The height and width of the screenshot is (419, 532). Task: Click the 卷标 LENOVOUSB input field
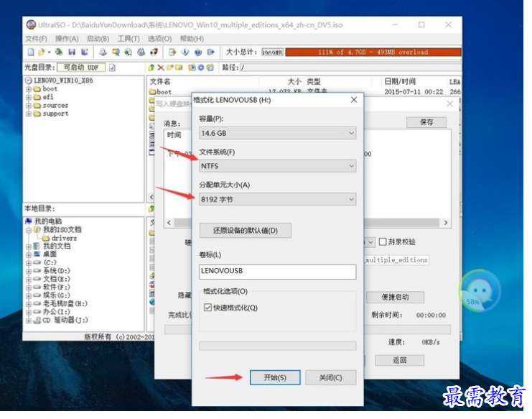(x=278, y=271)
